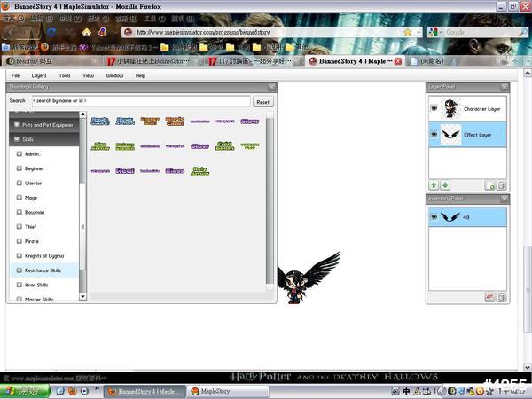
Task: Go back using Firefox back arrow
Action: pyautogui.click(x=11, y=32)
